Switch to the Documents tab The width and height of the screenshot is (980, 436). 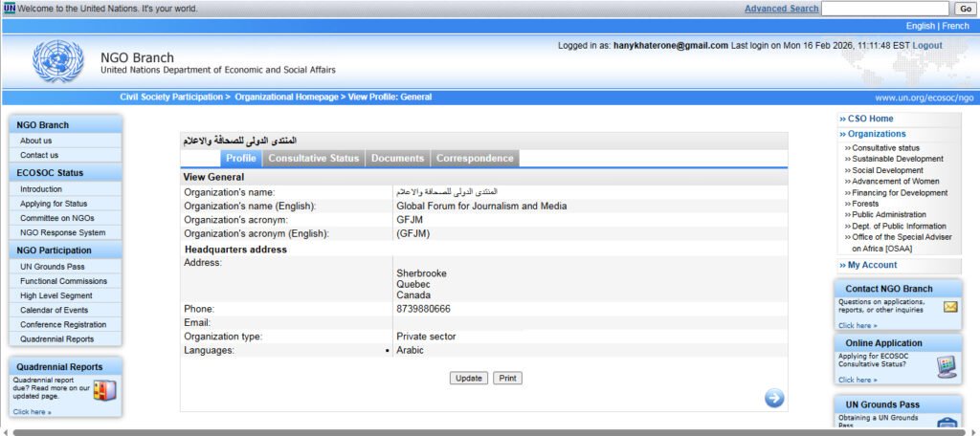point(397,159)
